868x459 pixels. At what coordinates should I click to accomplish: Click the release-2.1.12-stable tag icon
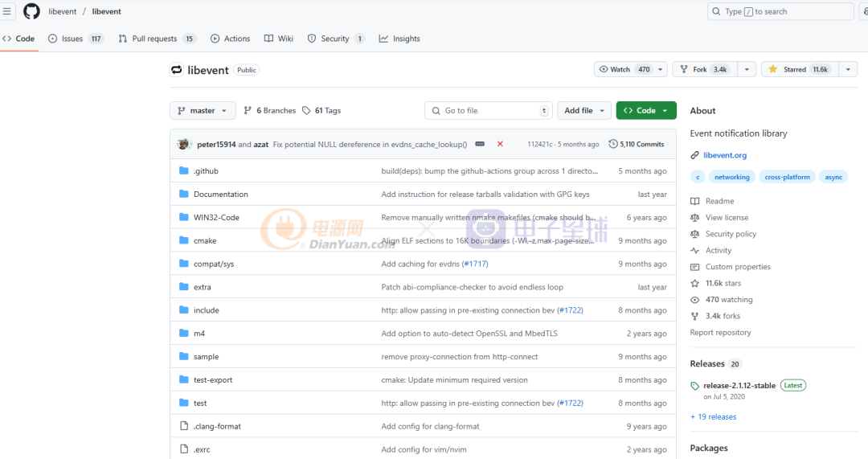click(695, 386)
